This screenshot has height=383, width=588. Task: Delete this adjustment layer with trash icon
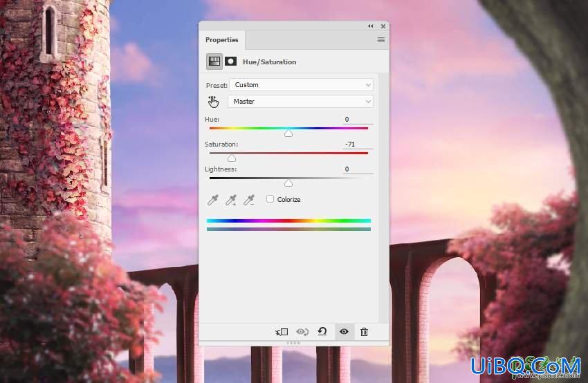point(364,332)
